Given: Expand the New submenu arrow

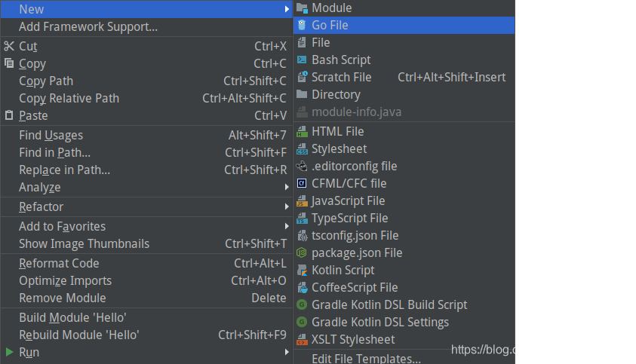Looking at the screenshot, I should (x=287, y=9).
